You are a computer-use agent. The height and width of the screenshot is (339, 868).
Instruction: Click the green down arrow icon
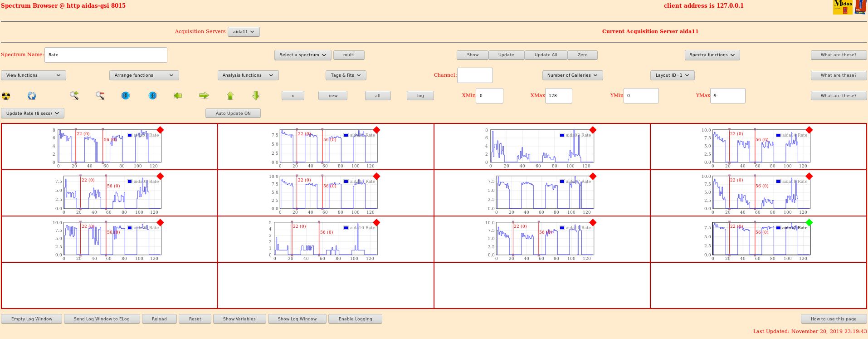coord(256,95)
